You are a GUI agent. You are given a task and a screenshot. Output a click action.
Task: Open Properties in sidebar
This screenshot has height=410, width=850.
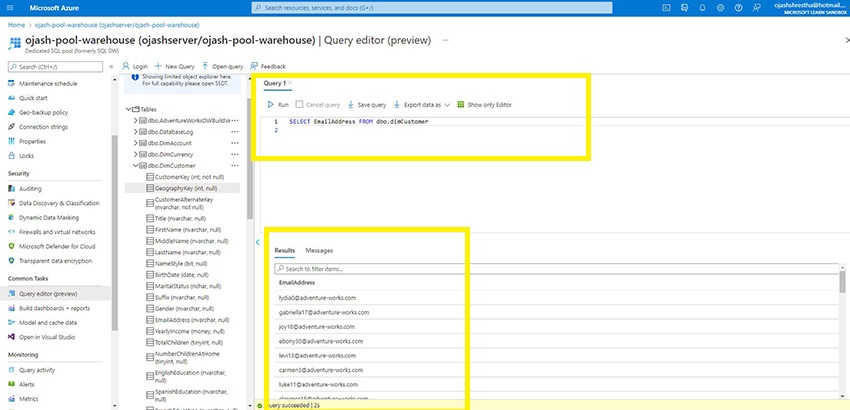(x=32, y=141)
